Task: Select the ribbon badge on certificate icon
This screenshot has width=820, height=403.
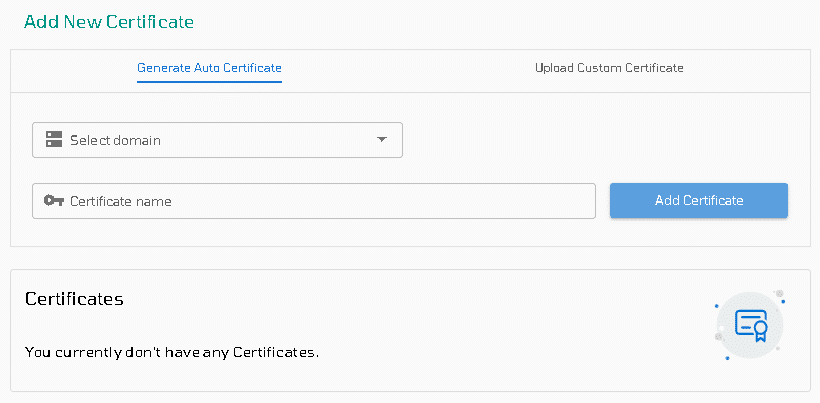Action: 760,331
